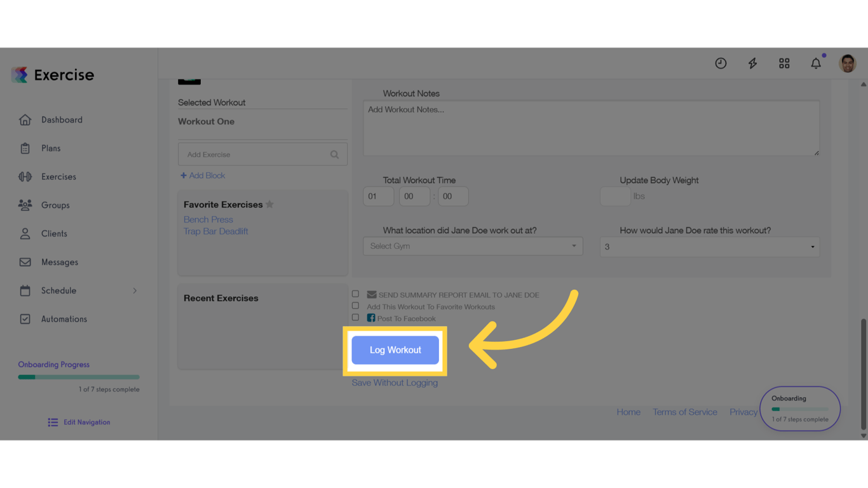The image size is (868, 488).
Task: Enable send summary report email to Jane Doe
Action: 355,293
